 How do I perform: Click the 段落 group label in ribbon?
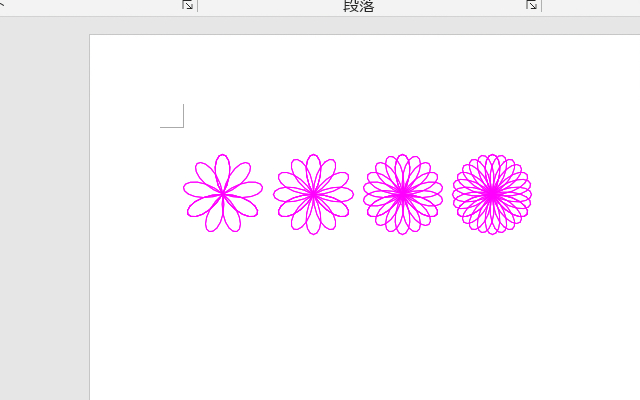(x=359, y=6)
